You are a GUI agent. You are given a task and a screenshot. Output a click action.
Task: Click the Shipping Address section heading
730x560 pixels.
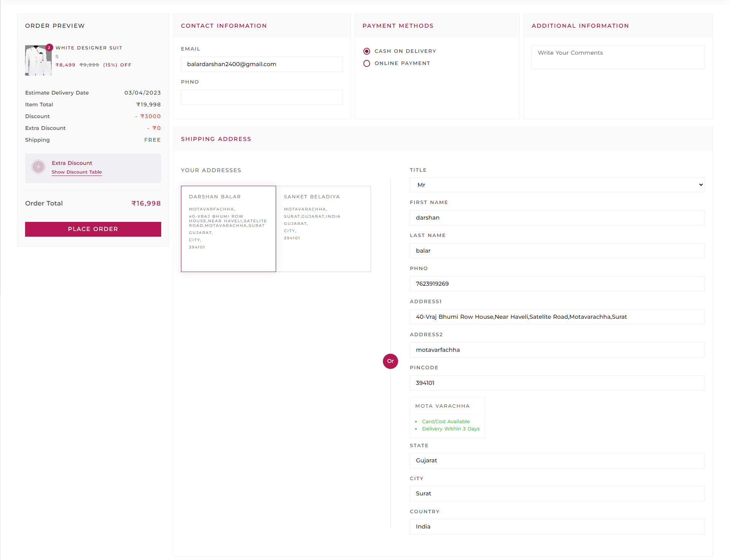point(216,139)
